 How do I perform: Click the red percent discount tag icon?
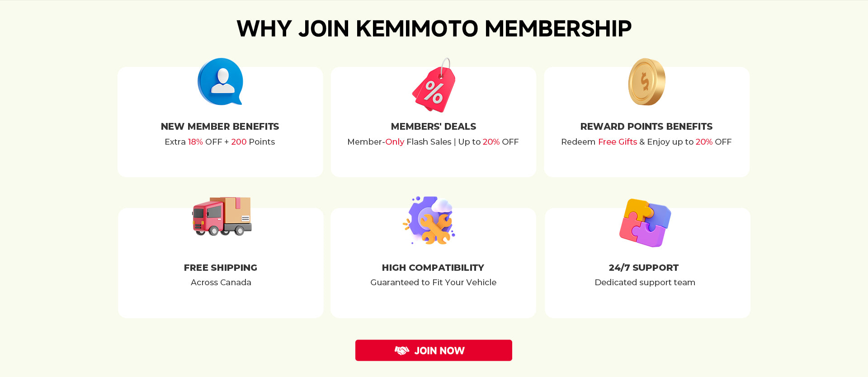[x=434, y=87]
